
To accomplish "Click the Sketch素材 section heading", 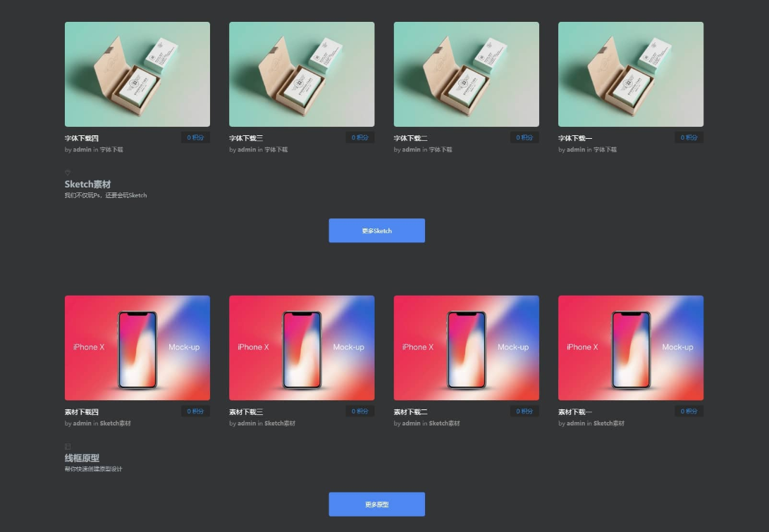I will click(88, 185).
